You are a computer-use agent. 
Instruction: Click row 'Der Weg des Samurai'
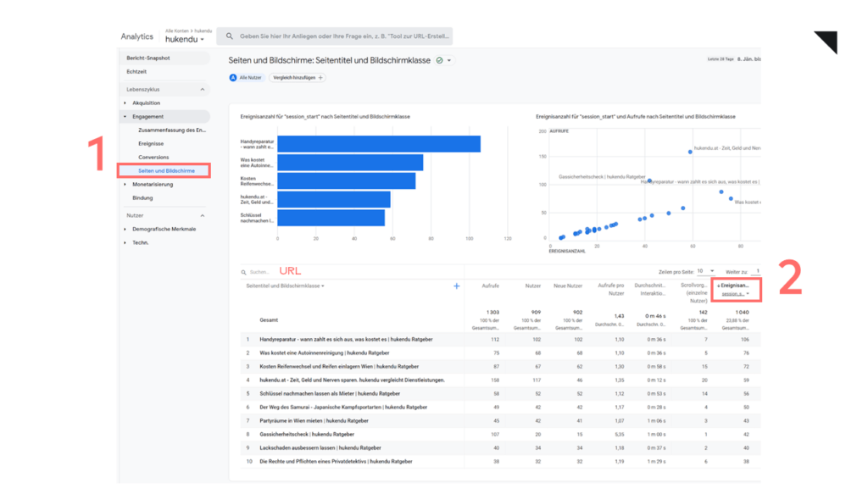pyautogui.click(x=500, y=408)
